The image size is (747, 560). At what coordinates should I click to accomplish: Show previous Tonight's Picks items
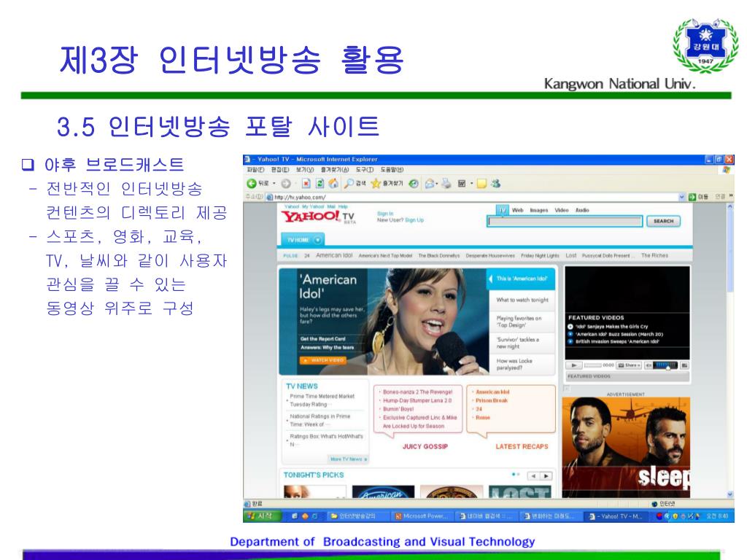(533, 475)
